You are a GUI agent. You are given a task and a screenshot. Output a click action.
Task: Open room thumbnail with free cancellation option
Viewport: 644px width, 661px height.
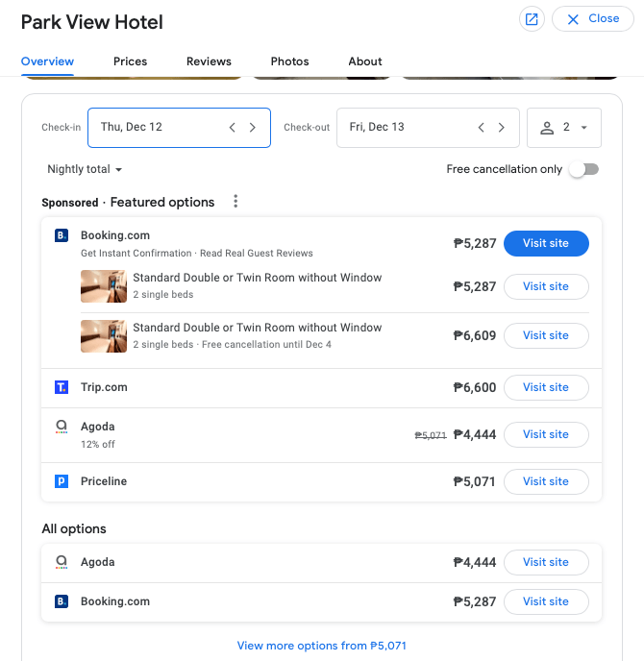104,336
